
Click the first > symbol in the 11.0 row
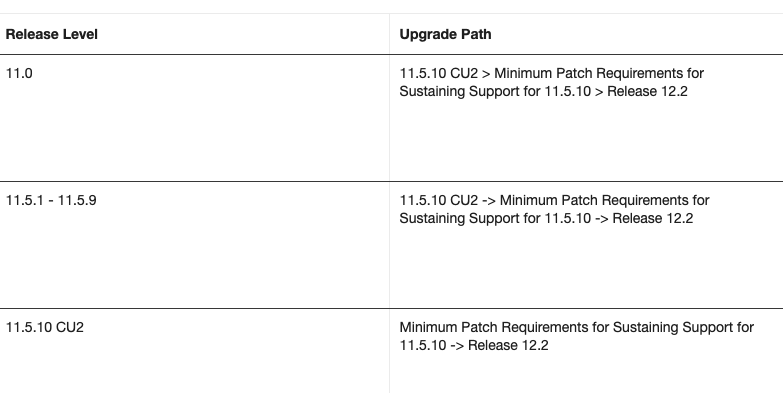(486, 74)
